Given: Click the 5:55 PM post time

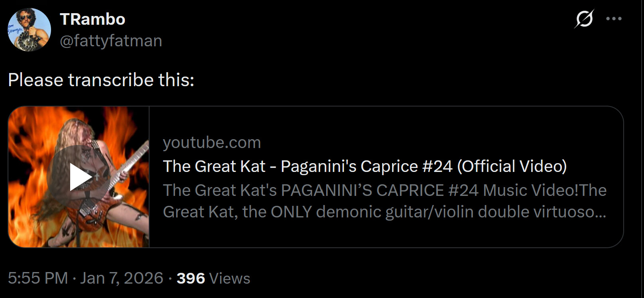Looking at the screenshot, I should 38,278.
